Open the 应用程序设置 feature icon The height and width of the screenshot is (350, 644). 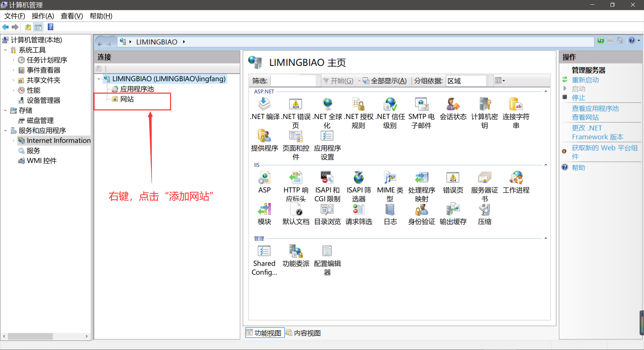tap(327, 136)
